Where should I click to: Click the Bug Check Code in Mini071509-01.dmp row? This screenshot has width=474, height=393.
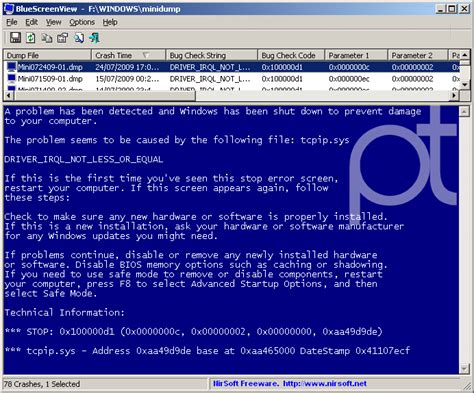pos(282,79)
